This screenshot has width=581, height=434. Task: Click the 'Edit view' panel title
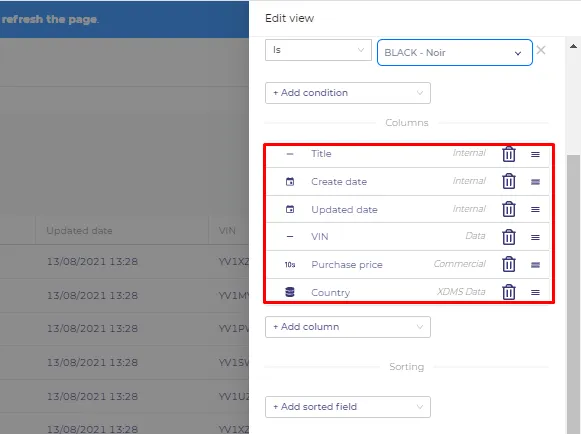coord(289,18)
